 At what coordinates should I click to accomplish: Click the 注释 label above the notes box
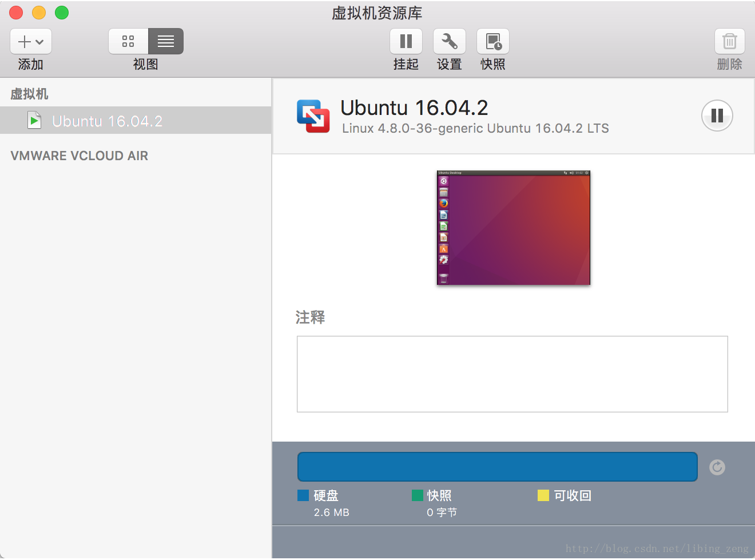[310, 317]
